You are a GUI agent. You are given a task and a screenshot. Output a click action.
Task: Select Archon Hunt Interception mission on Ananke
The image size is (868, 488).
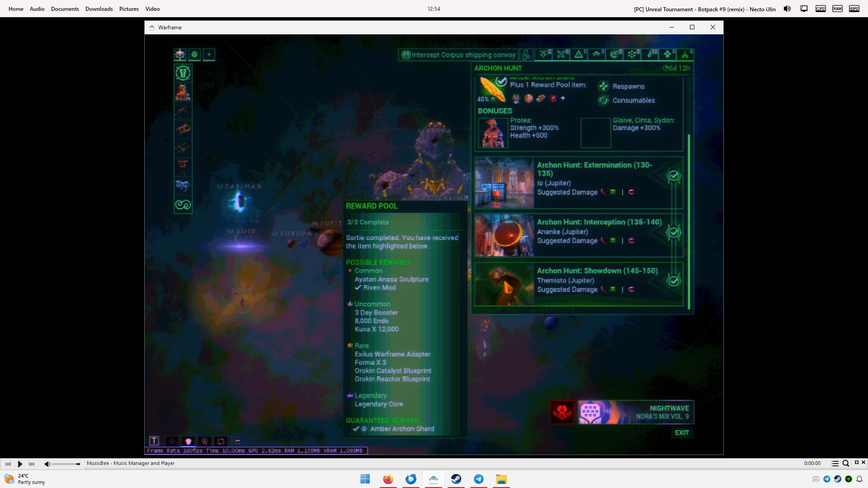pos(579,235)
